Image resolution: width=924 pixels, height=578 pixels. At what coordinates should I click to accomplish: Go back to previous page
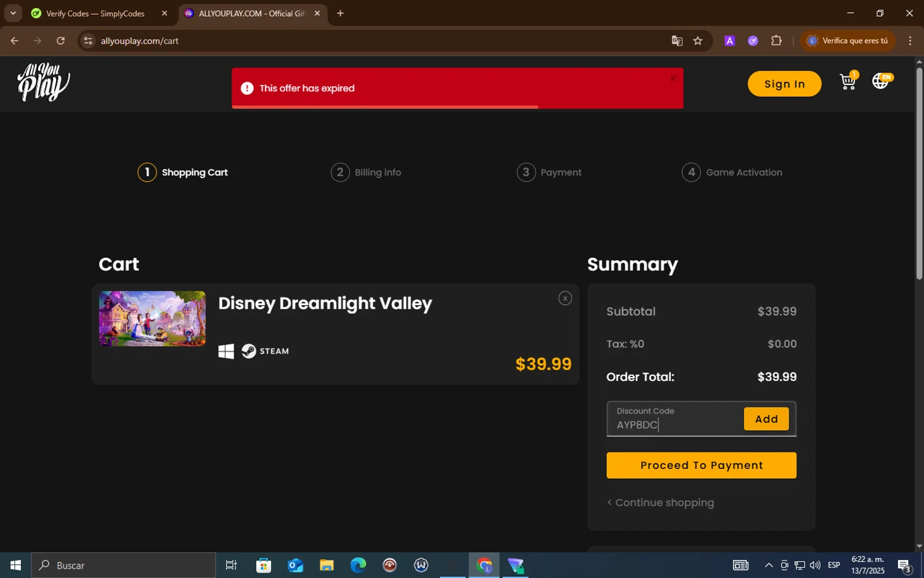(15, 41)
